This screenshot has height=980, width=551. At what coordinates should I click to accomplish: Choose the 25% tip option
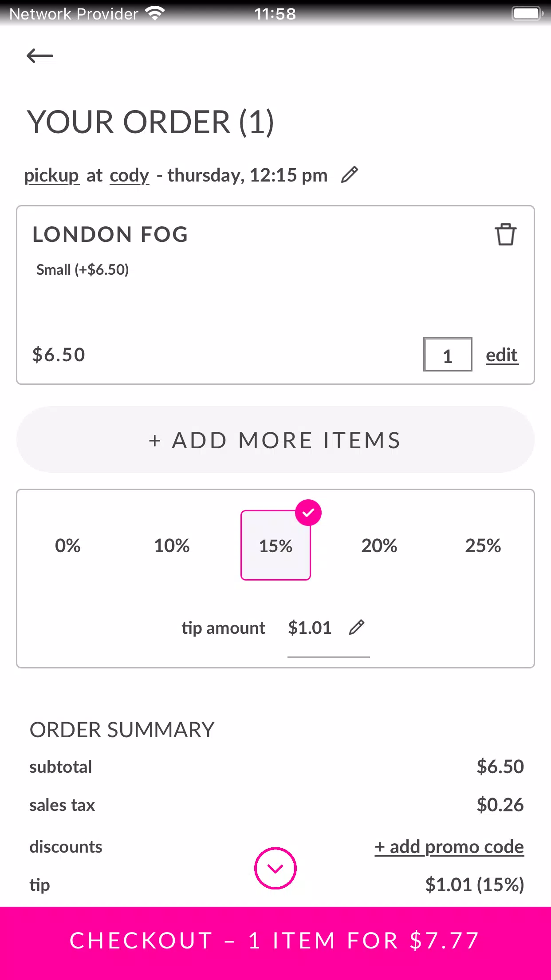tap(483, 545)
